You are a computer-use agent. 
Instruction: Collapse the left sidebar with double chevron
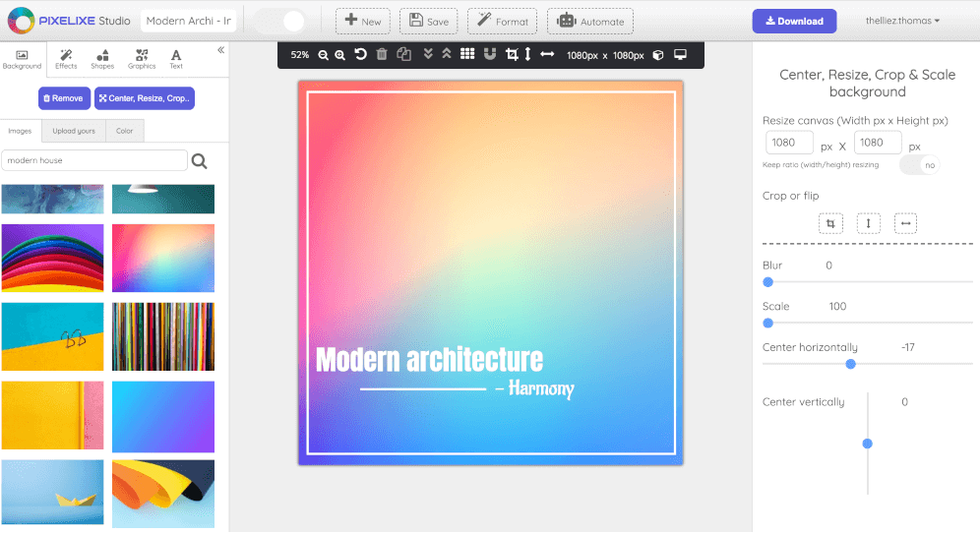(x=220, y=50)
